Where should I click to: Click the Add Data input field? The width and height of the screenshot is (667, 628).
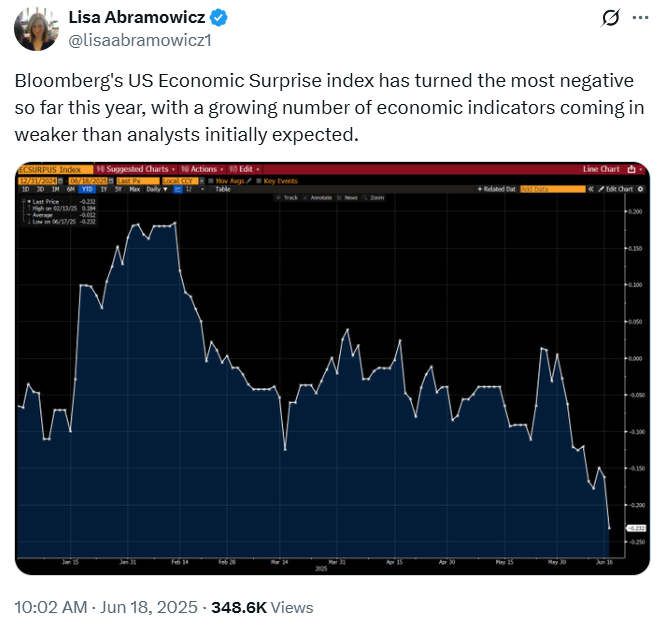[x=553, y=188]
